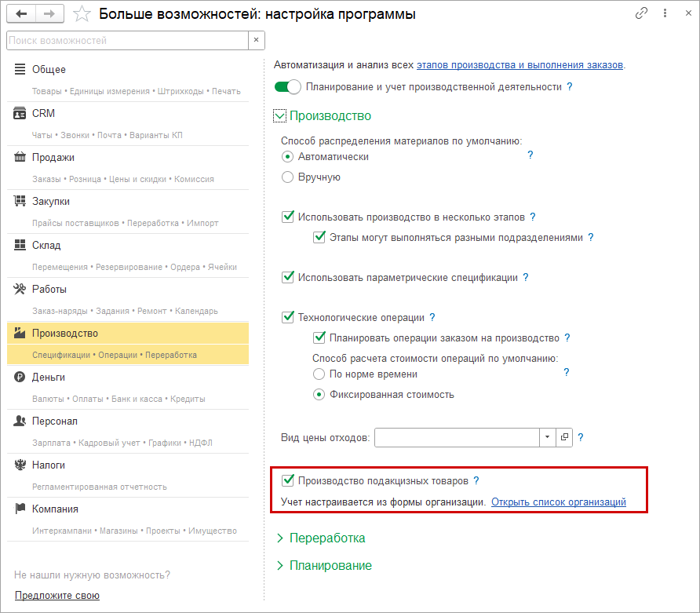This screenshot has width=700, height=613.
Task: Click the favorites star icon
Action: click(82, 14)
